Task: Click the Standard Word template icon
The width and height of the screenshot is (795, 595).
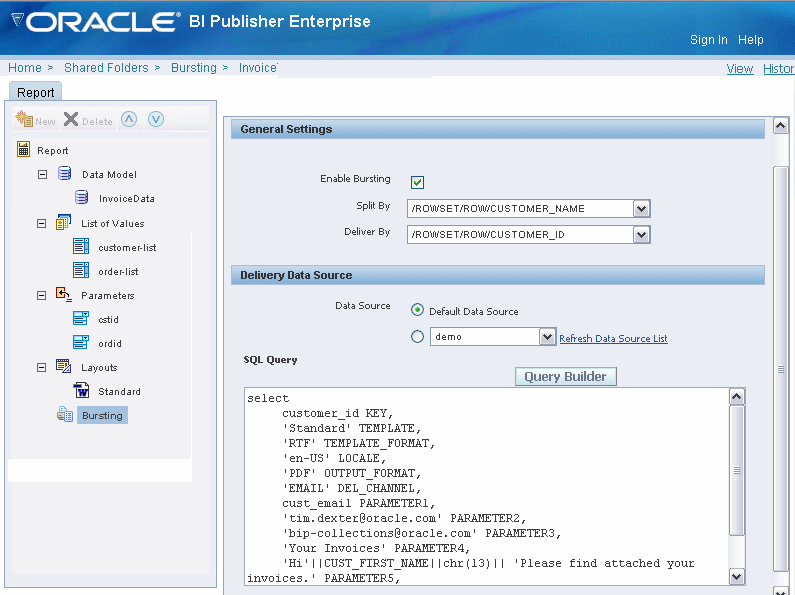Action: [x=81, y=390]
